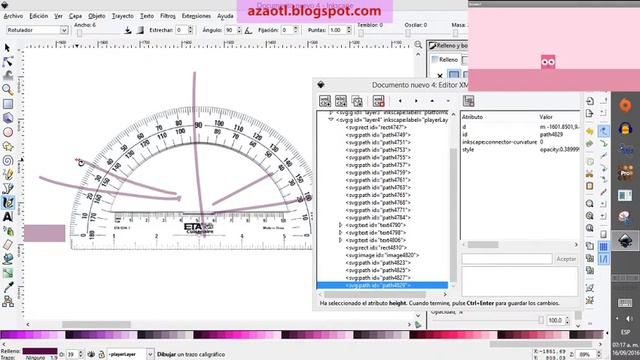The height and width of the screenshot is (360, 640).
Task: Select the Ellipse tool
Action: click(x=7, y=132)
